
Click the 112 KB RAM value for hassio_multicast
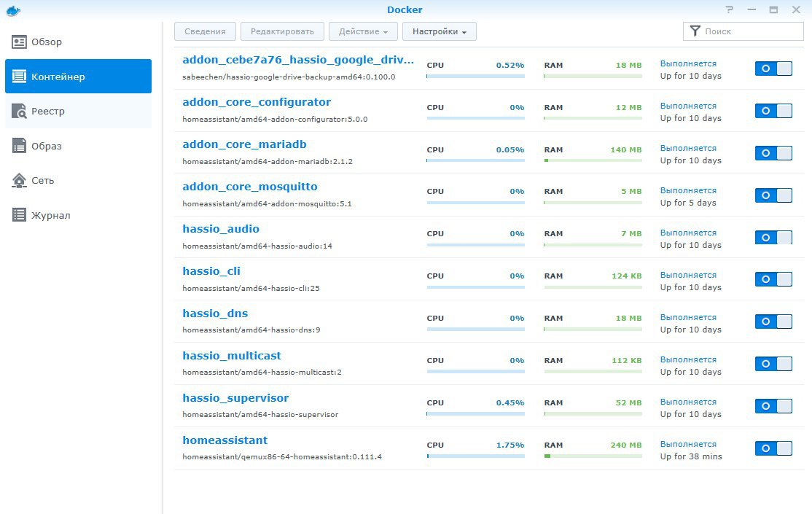coord(627,361)
